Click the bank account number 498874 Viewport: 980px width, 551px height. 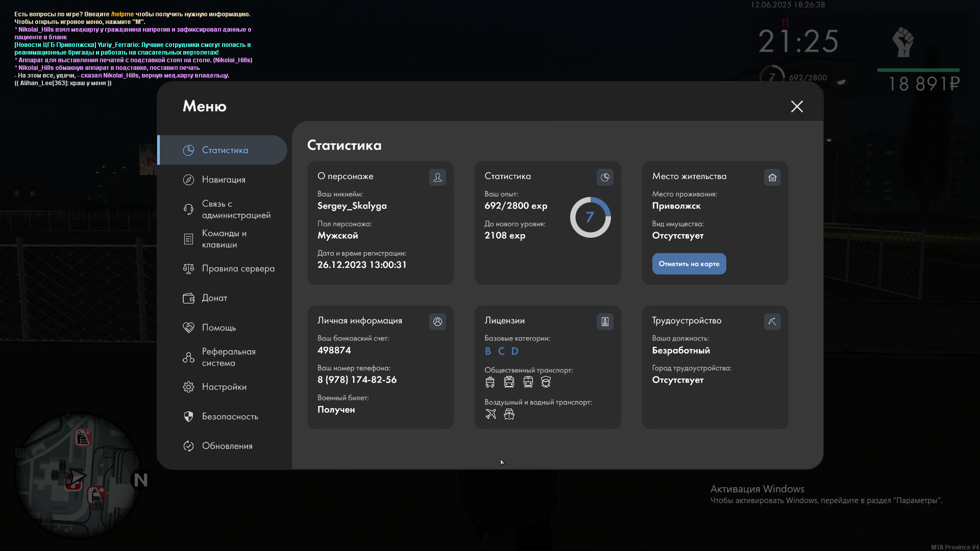(x=334, y=350)
